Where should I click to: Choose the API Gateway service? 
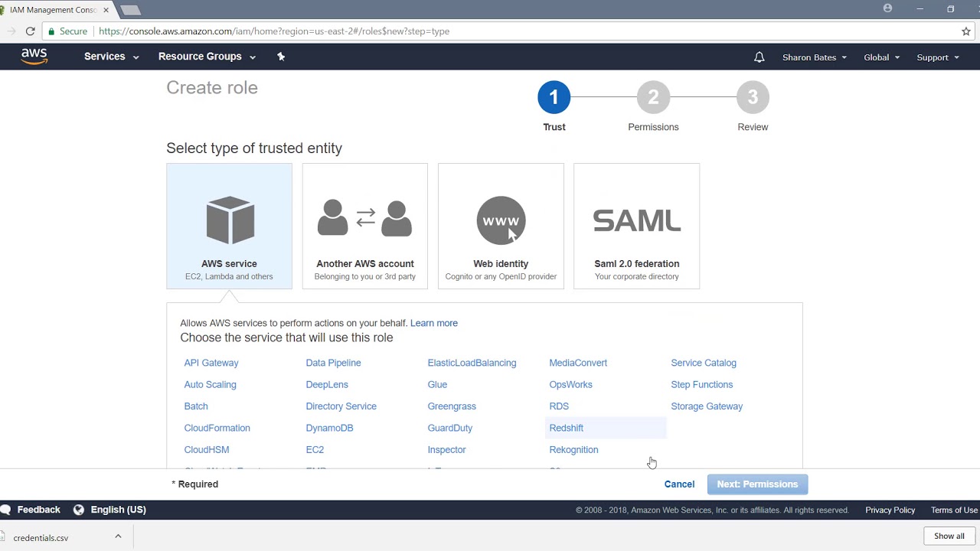(211, 363)
